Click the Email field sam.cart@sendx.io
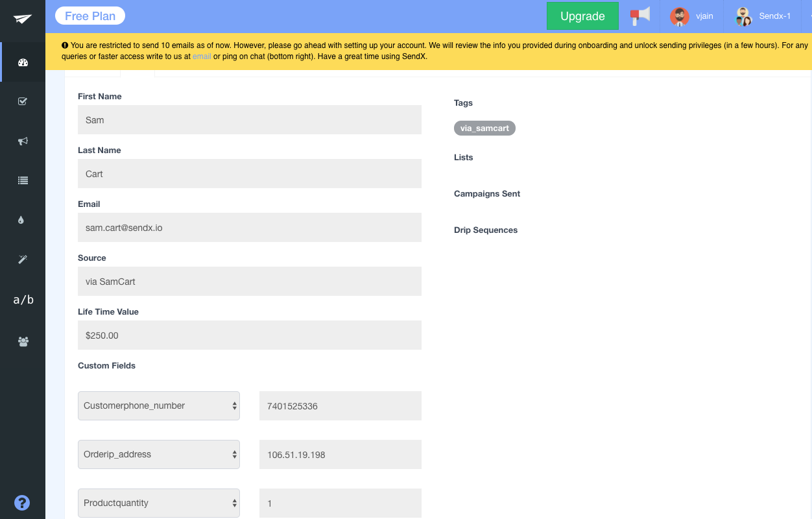Image resolution: width=812 pixels, height=519 pixels. click(250, 228)
